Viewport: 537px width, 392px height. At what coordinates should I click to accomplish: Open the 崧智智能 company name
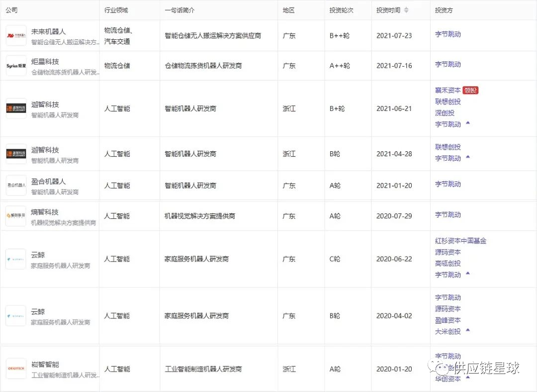click(x=45, y=364)
